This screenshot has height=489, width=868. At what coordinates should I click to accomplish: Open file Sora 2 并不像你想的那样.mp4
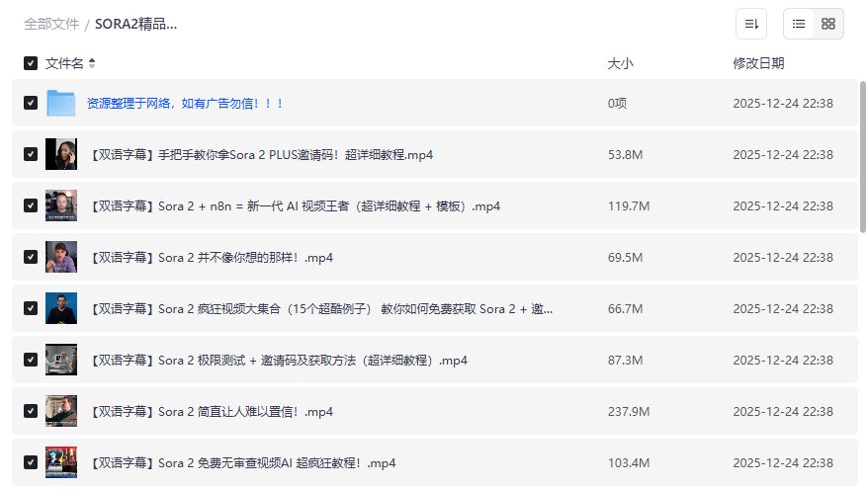click(211, 257)
